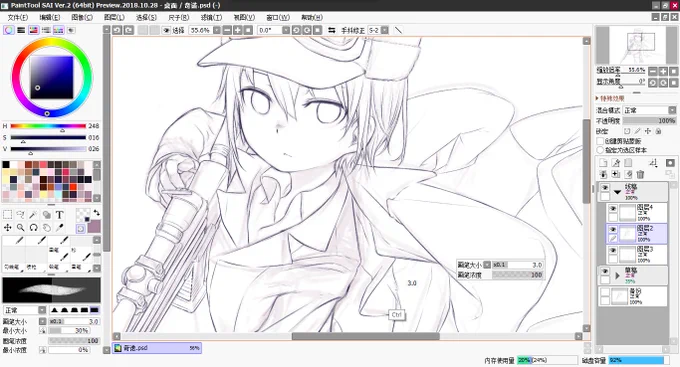Switch to the psd document tab at bottom
680x367 pixels.
pyautogui.click(x=157, y=348)
